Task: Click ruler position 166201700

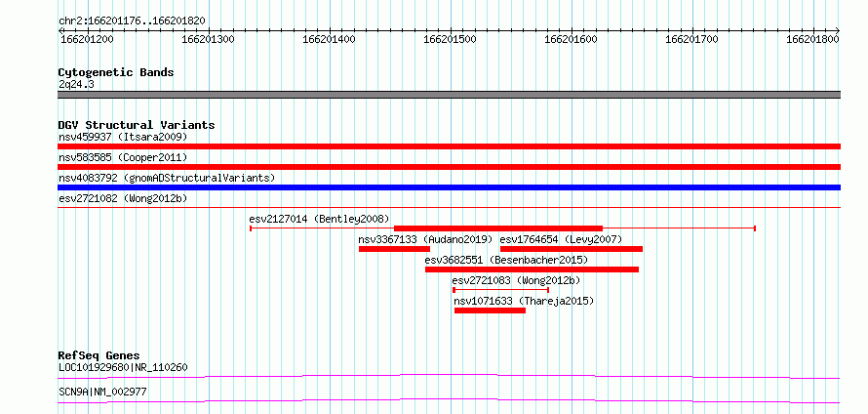Action: pyautogui.click(x=691, y=39)
